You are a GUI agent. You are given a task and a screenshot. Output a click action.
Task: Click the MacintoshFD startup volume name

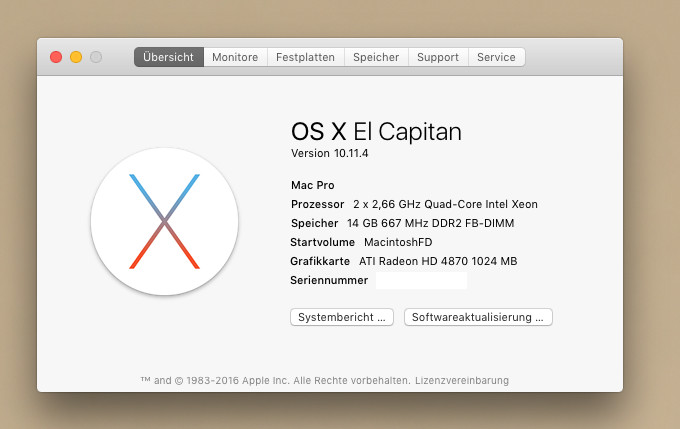click(x=398, y=242)
